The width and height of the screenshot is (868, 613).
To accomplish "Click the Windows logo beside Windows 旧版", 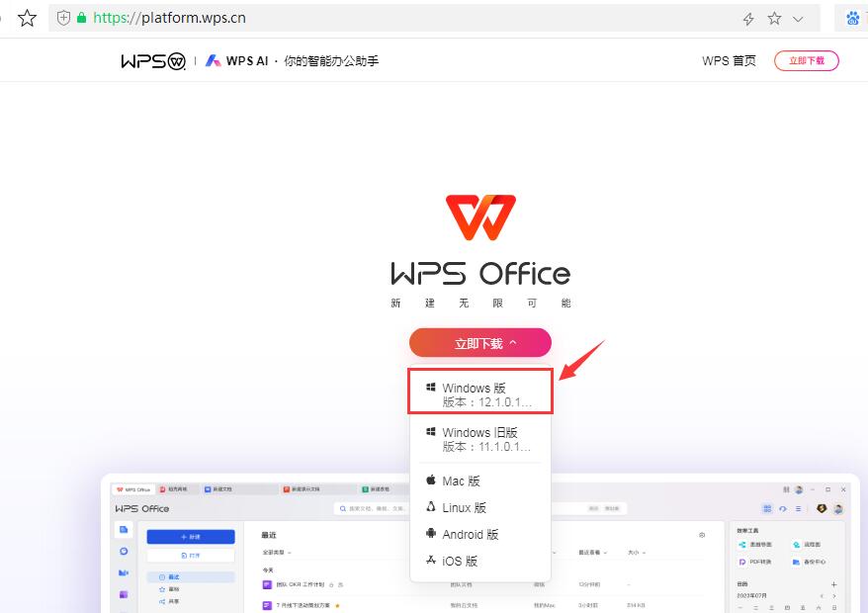I will click(x=431, y=431).
